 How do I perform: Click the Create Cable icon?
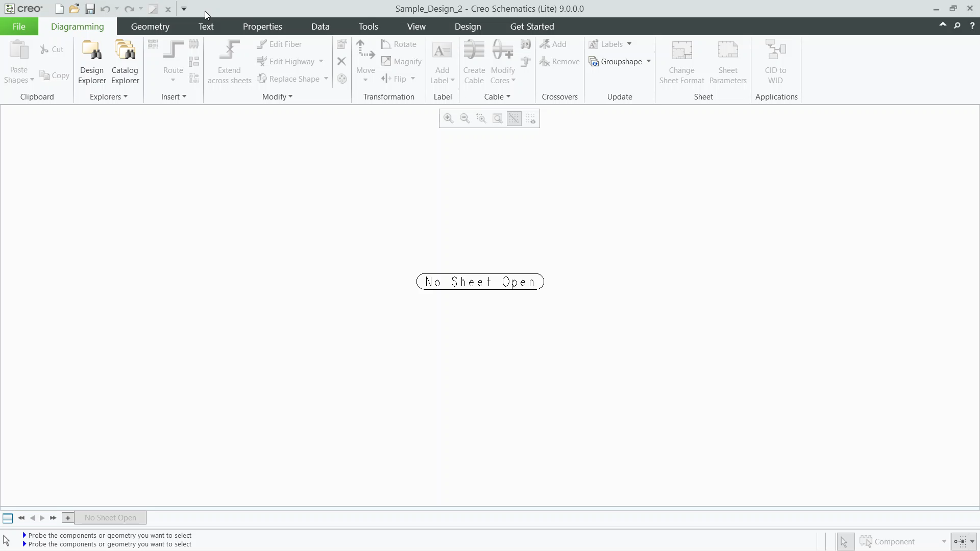pos(474,62)
